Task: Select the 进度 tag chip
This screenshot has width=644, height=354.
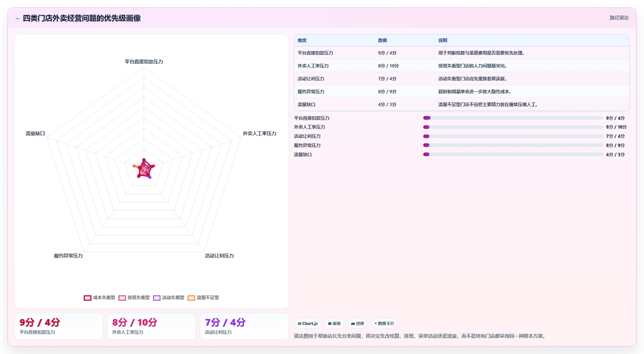Action: pos(357,323)
